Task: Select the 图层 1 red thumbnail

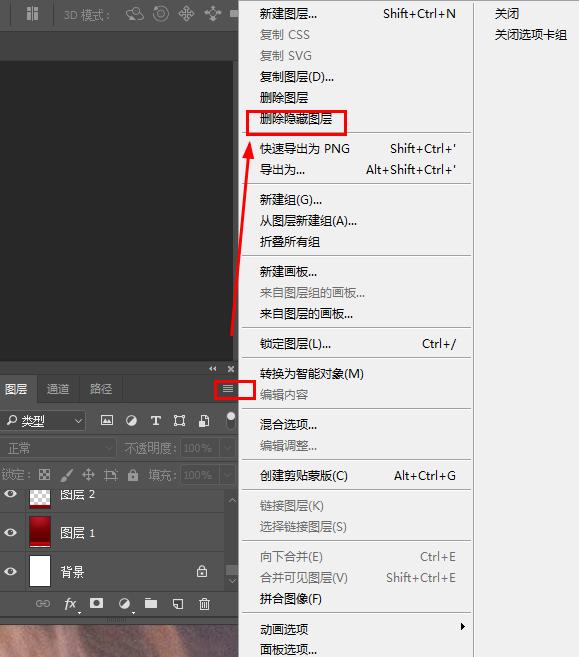Action: [x=40, y=532]
